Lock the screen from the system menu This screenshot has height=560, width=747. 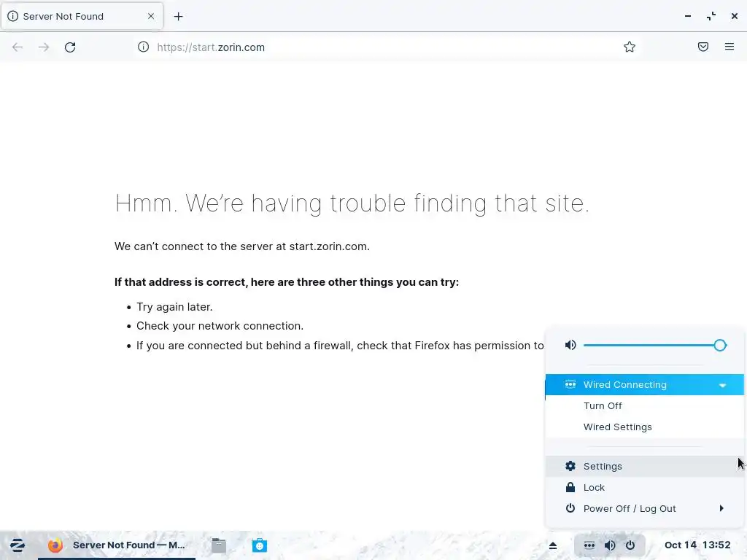(x=645, y=488)
